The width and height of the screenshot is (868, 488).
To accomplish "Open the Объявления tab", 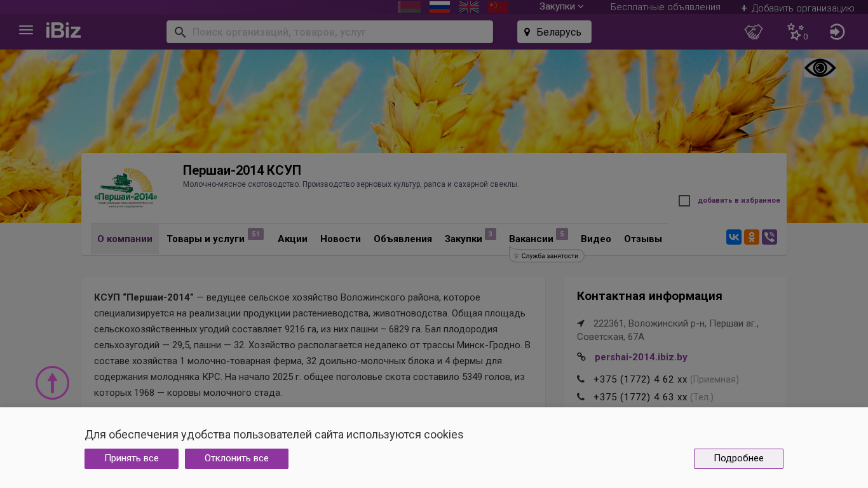I will point(403,239).
